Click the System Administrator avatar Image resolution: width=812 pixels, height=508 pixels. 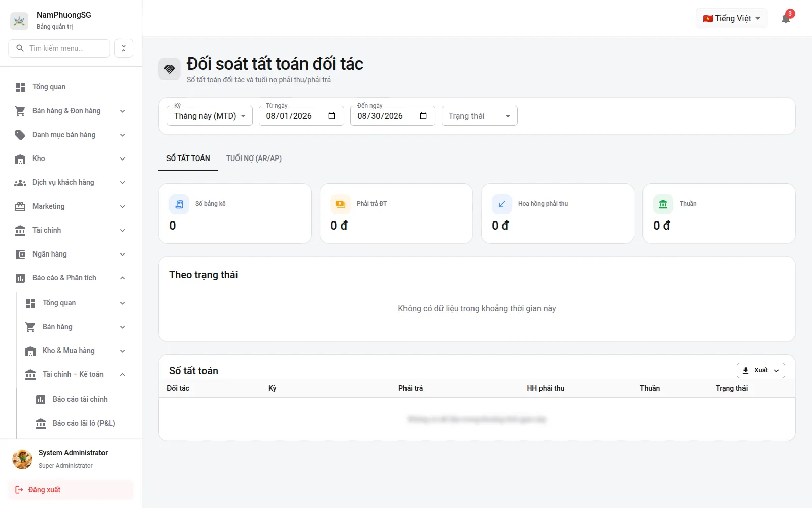tap(22, 459)
